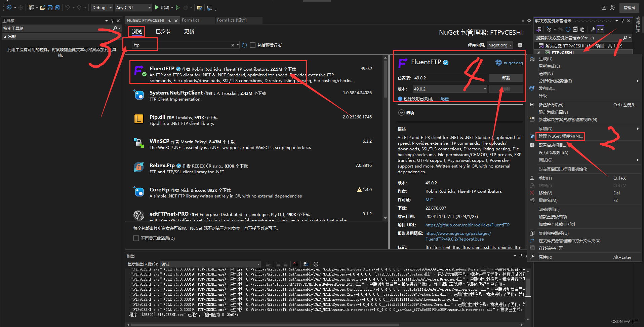Select 管理 NuGet 程序包 from the context menu
The image size is (644, 327).
(560, 136)
